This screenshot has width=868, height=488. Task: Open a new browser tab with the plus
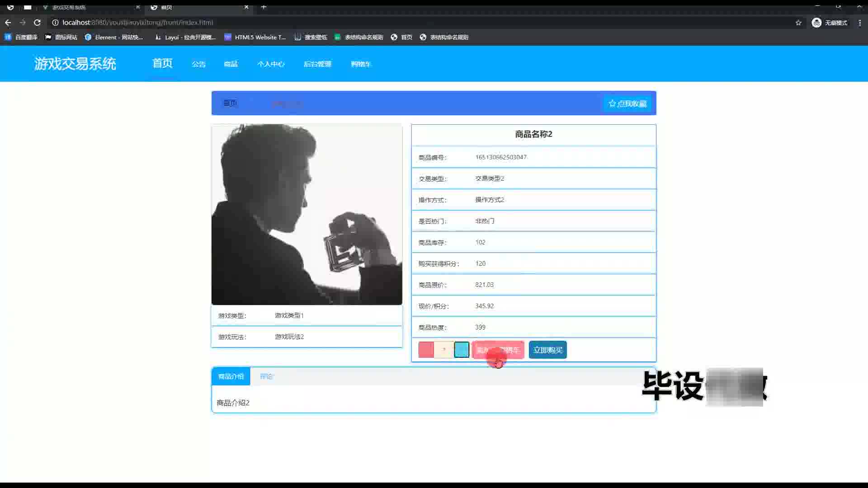(264, 7)
